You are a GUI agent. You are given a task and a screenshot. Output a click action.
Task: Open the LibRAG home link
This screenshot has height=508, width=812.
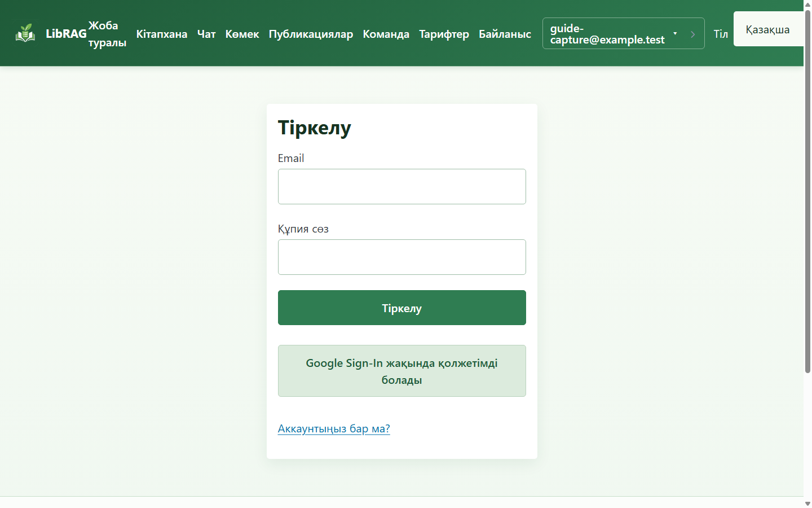pos(66,34)
